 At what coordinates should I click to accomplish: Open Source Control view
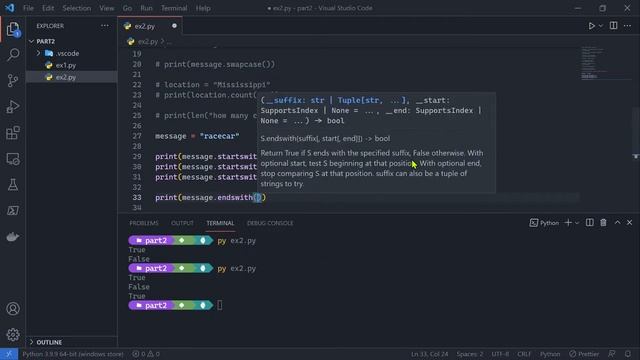click(x=13, y=80)
